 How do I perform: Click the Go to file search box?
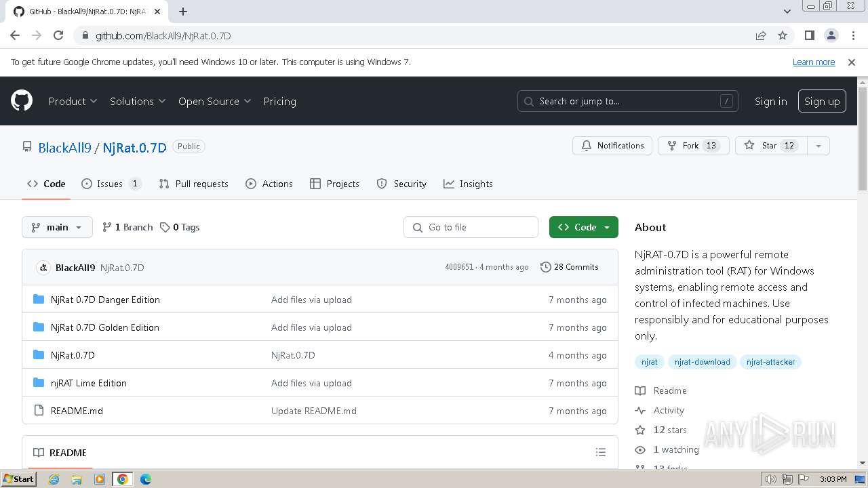point(471,227)
